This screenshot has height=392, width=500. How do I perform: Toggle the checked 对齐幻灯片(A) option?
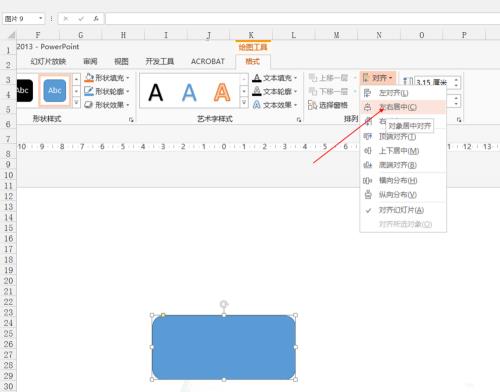[403, 210]
